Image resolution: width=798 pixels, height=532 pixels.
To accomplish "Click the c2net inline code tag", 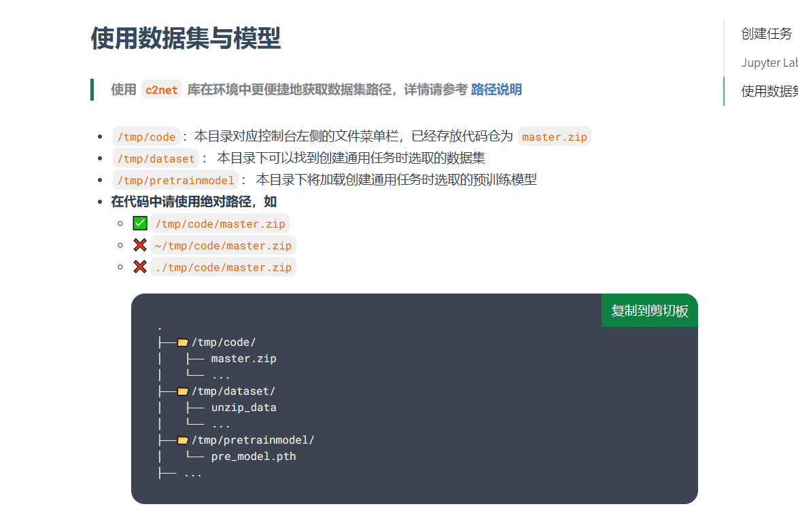I will click(x=161, y=90).
